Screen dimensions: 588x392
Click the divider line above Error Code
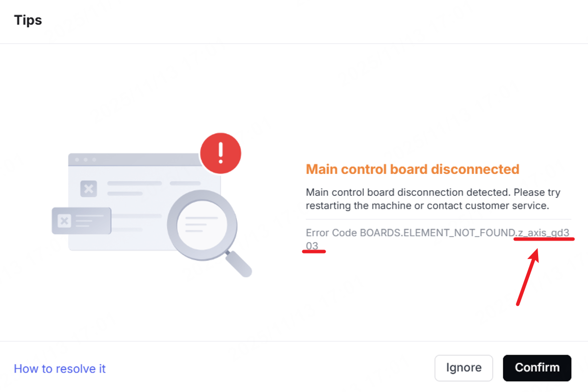tap(438, 219)
